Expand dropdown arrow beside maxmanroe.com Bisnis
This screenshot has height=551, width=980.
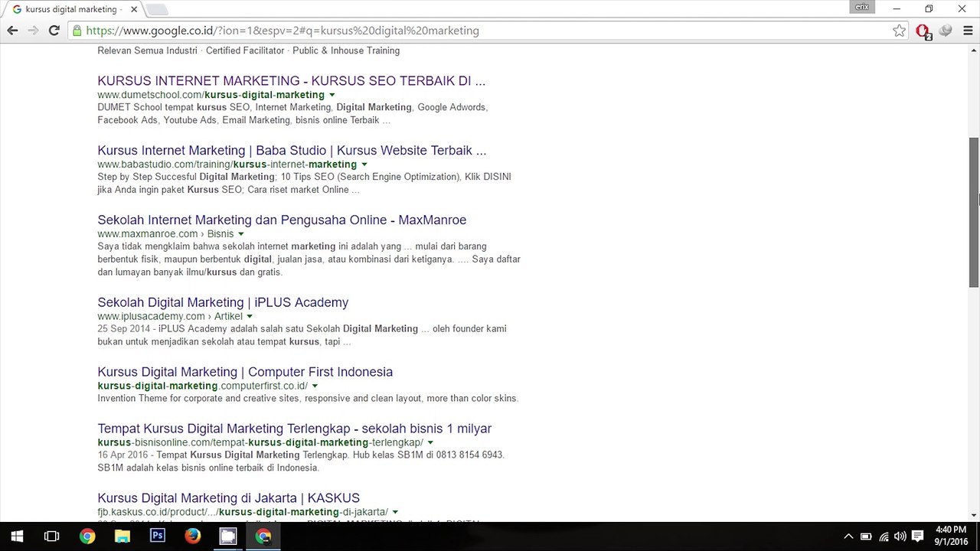(x=241, y=234)
